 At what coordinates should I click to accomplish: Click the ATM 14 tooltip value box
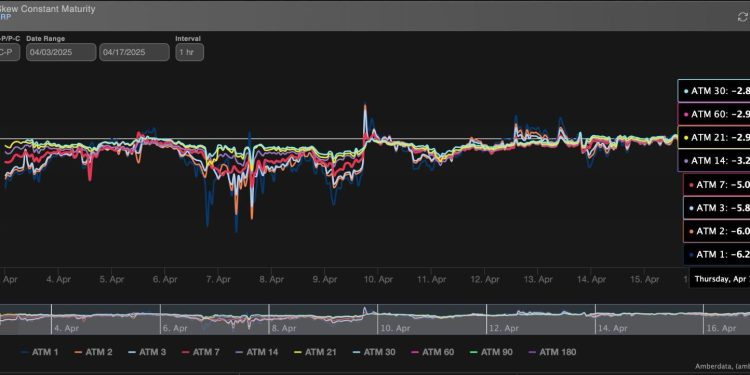point(714,161)
